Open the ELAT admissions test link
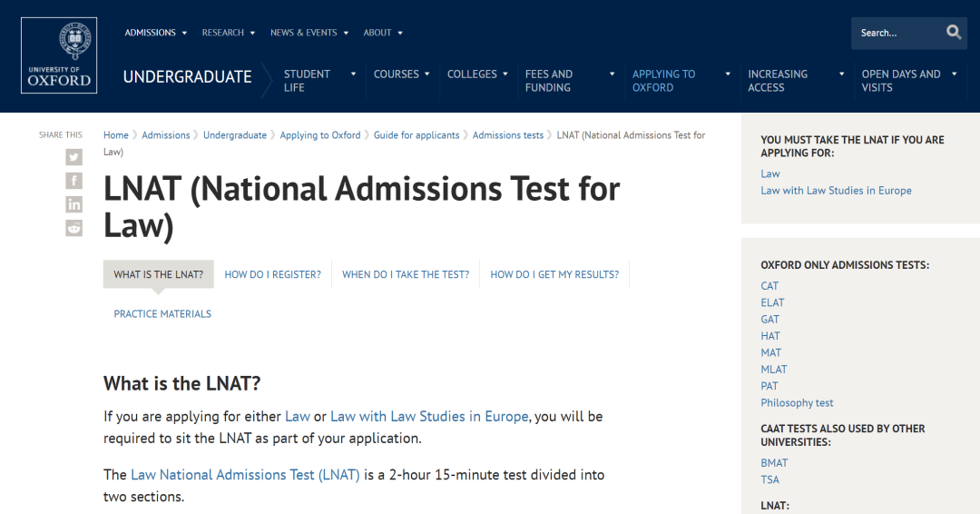The image size is (980, 514). (x=772, y=302)
